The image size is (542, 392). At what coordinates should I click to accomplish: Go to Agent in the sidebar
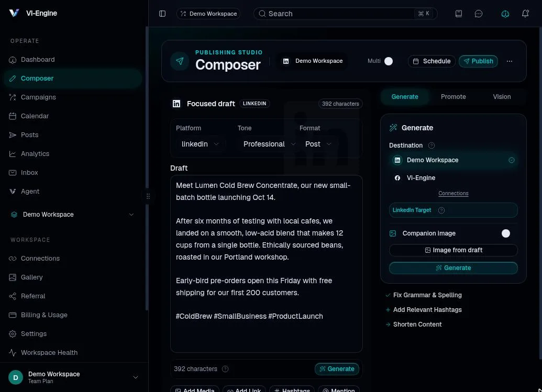point(72,192)
